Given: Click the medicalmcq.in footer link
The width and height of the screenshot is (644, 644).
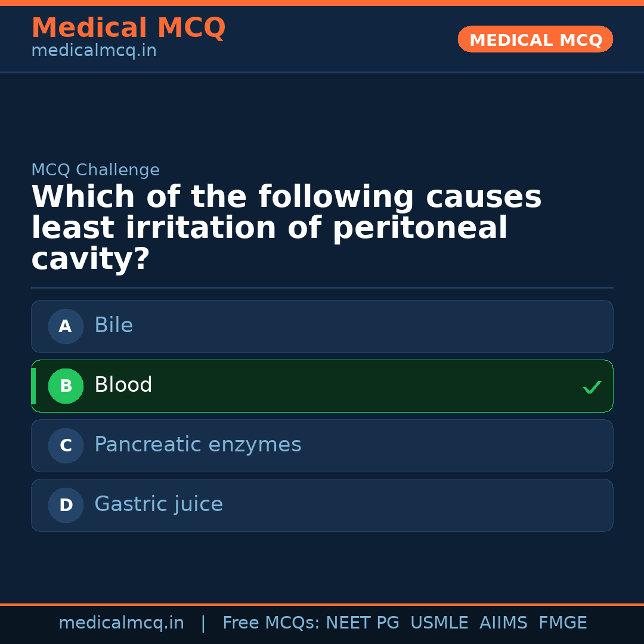Looking at the screenshot, I should click(122, 622).
